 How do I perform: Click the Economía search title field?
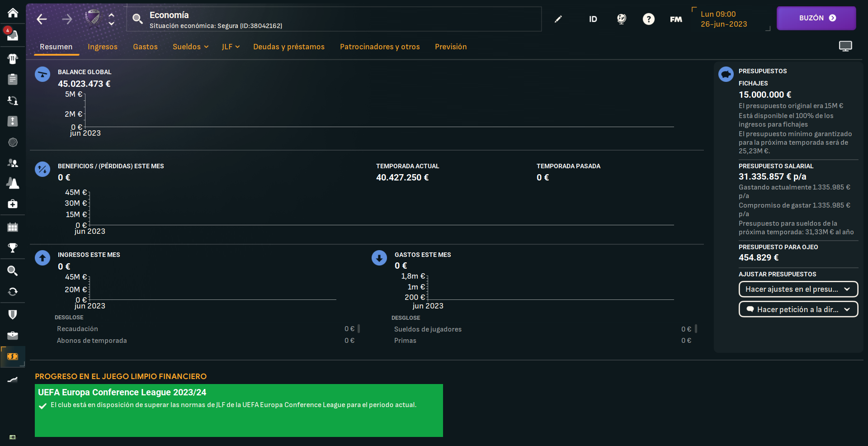coord(334,19)
